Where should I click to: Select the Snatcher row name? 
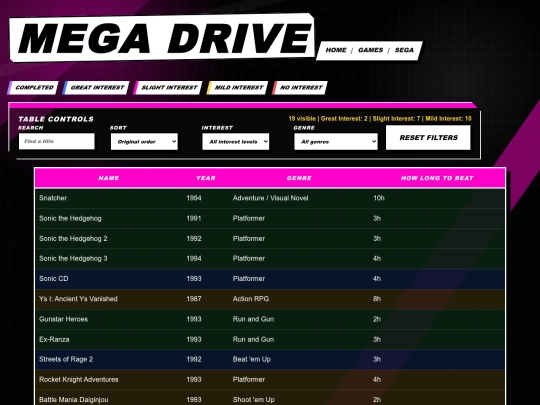point(53,198)
